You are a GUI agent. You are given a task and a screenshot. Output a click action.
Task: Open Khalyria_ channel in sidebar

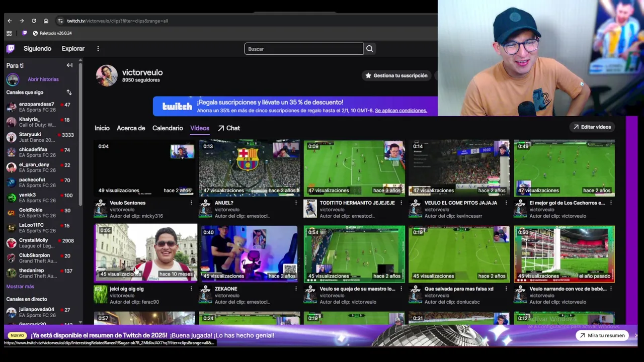(x=40, y=122)
